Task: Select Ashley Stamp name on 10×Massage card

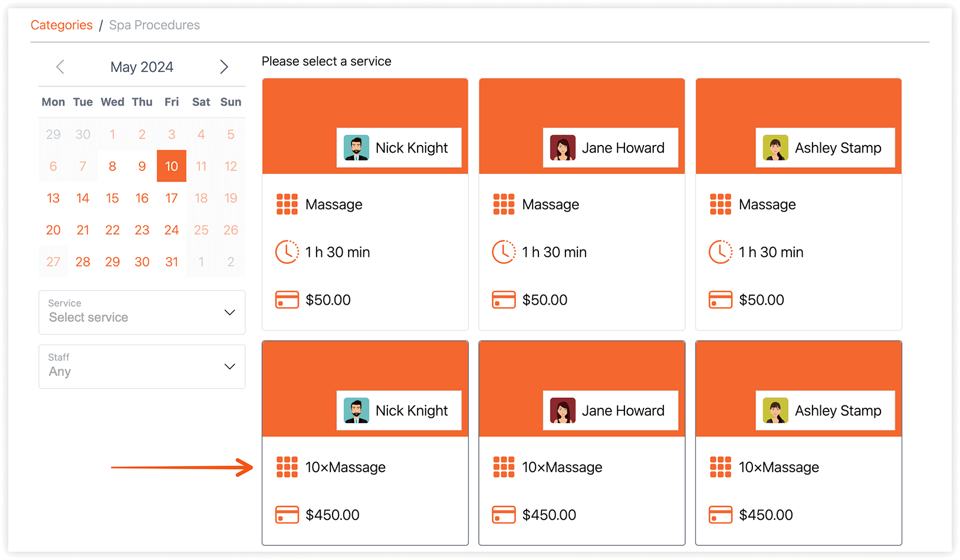Action: (x=838, y=411)
